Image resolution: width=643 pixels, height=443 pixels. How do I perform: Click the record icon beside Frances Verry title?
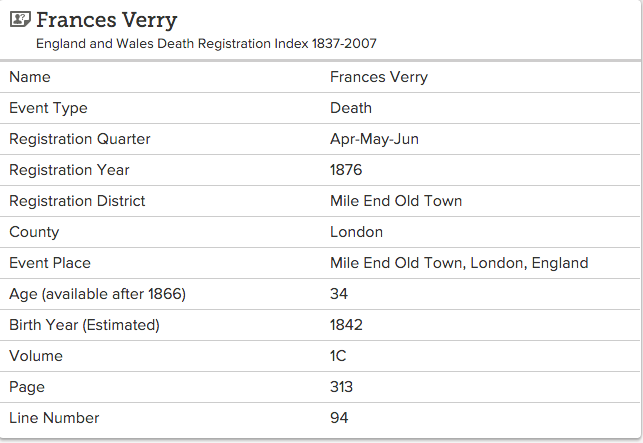coord(19,19)
